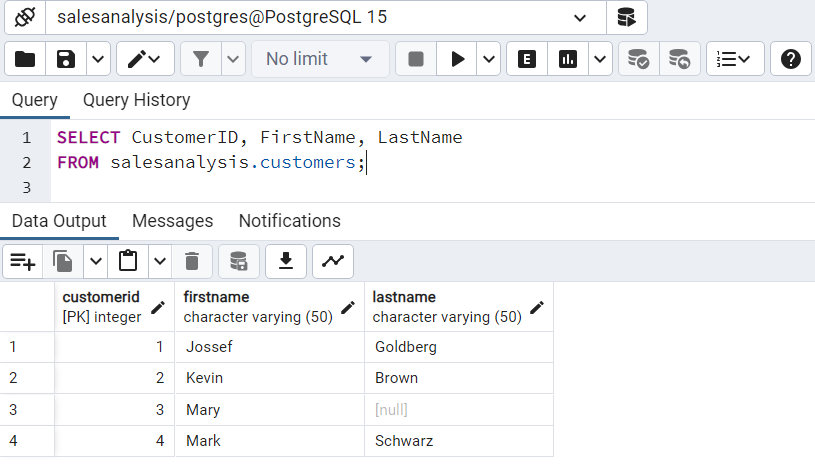This screenshot has width=815, height=471.
Task: Expand the filter options arrow
Action: (234, 59)
